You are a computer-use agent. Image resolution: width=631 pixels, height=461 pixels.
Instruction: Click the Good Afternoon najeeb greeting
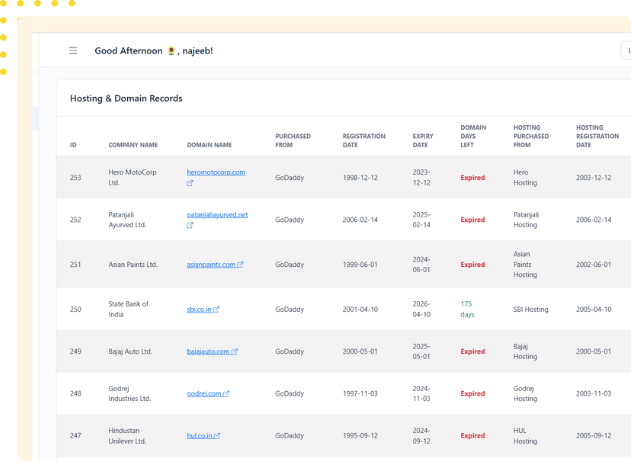154,51
